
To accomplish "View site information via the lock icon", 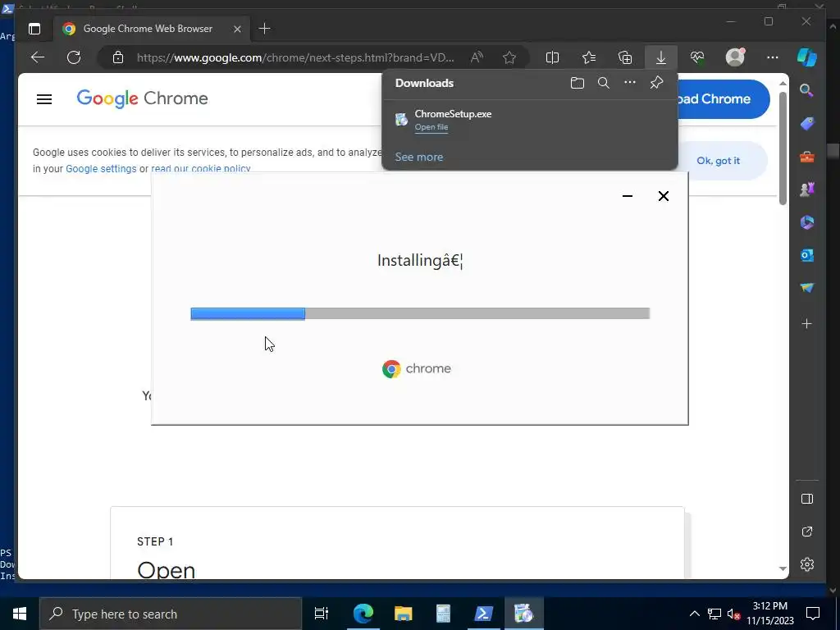I will coord(118,57).
